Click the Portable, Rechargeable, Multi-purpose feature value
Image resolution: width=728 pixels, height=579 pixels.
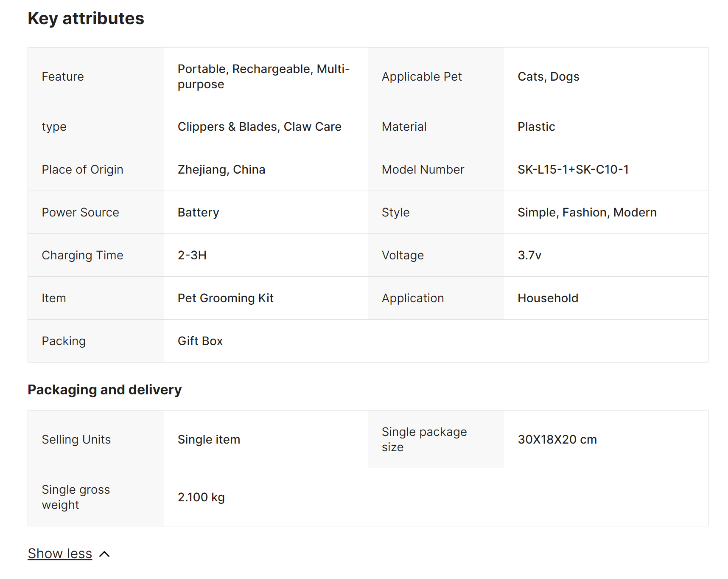[263, 76]
